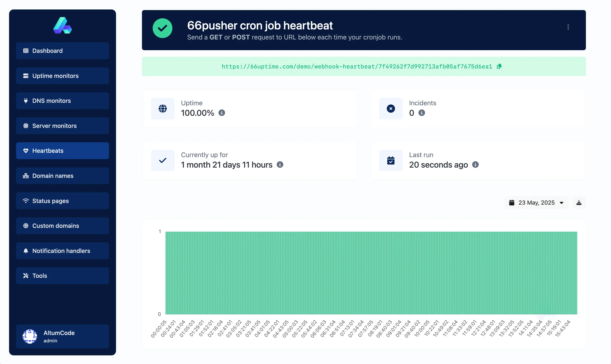This screenshot has height=364, width=611.
Task: Click the chart download icon
Action: (579, 203)
